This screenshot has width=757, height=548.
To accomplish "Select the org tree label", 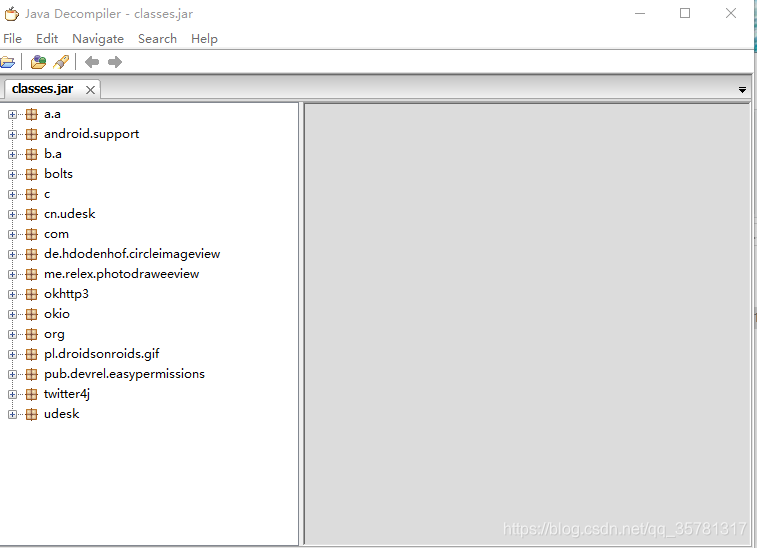I will coord(54,335).
